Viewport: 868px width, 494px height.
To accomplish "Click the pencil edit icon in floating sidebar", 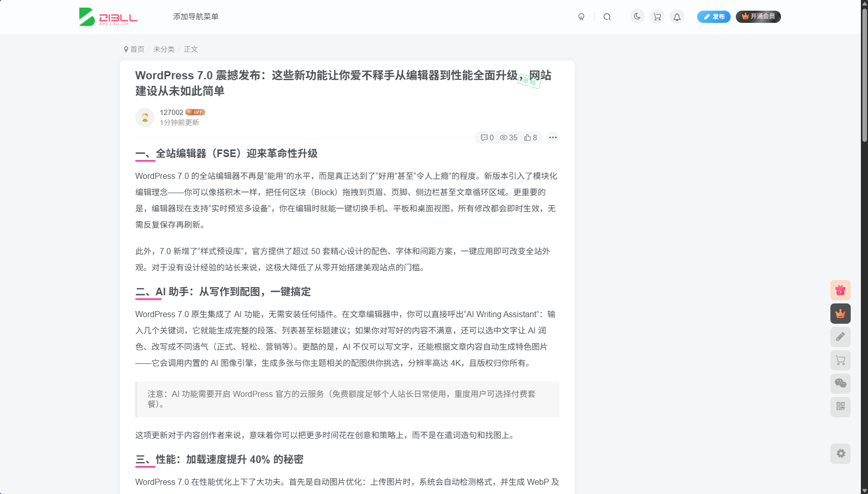I will [841, 337].
